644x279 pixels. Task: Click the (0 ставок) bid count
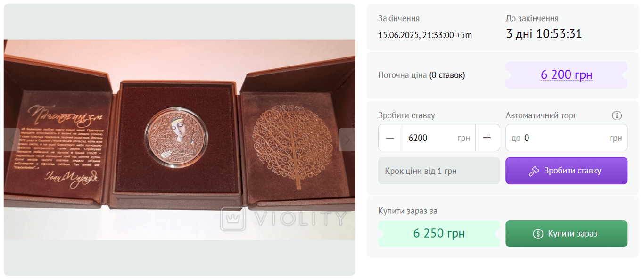point(447,75)
